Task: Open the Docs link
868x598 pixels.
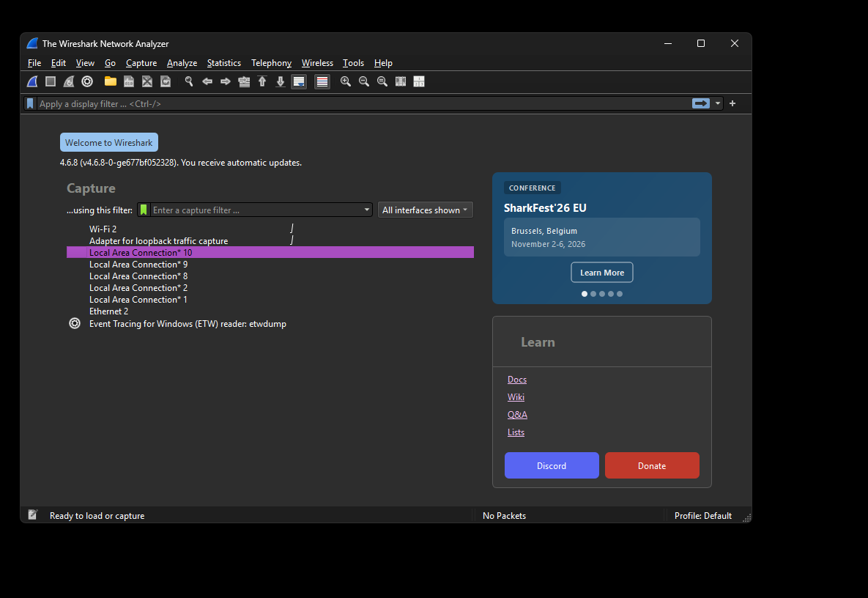Action: pos(517,380)
